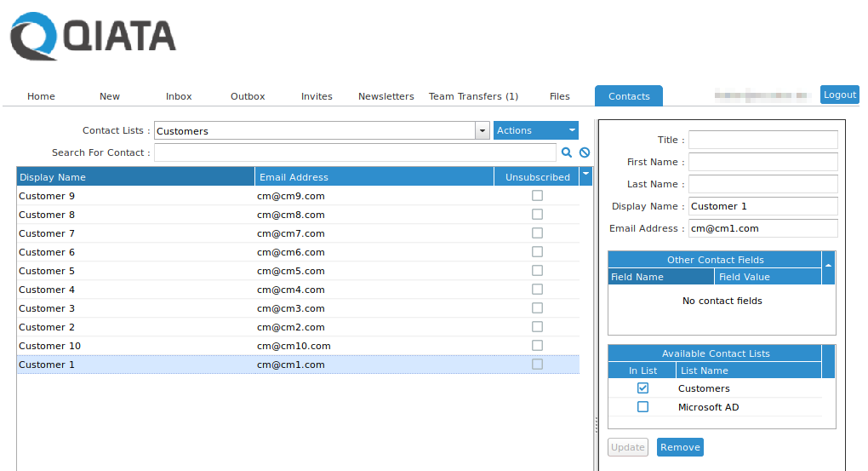This screenshot has width=868, height=471.
Task: Check the Microsoft AD list checkbox
Action: click(642, 407)
